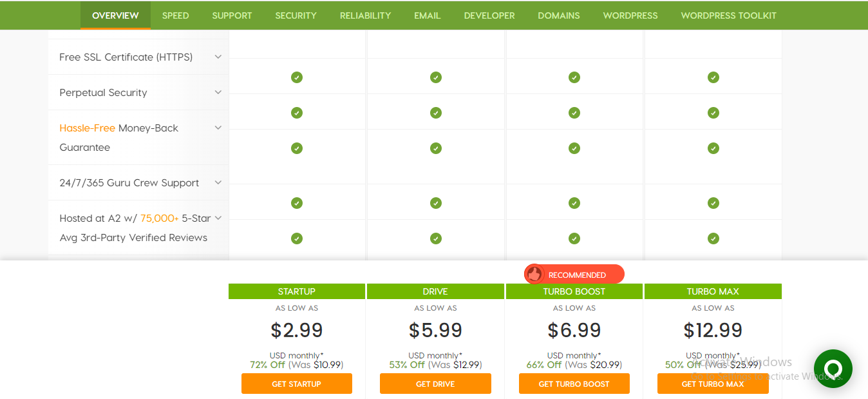
Task: Click Turbo Boost checkmark in Money-Back row
Action: [574, 148]
